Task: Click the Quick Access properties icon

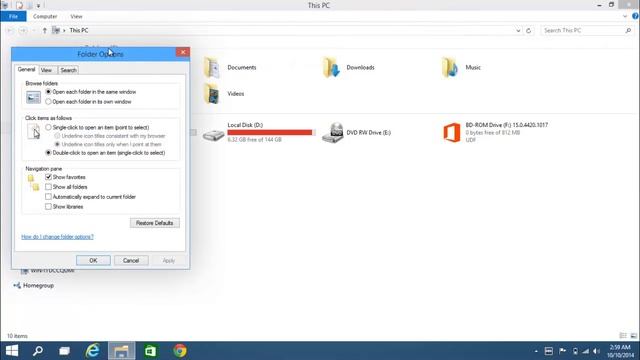Action: click(19, 5)
